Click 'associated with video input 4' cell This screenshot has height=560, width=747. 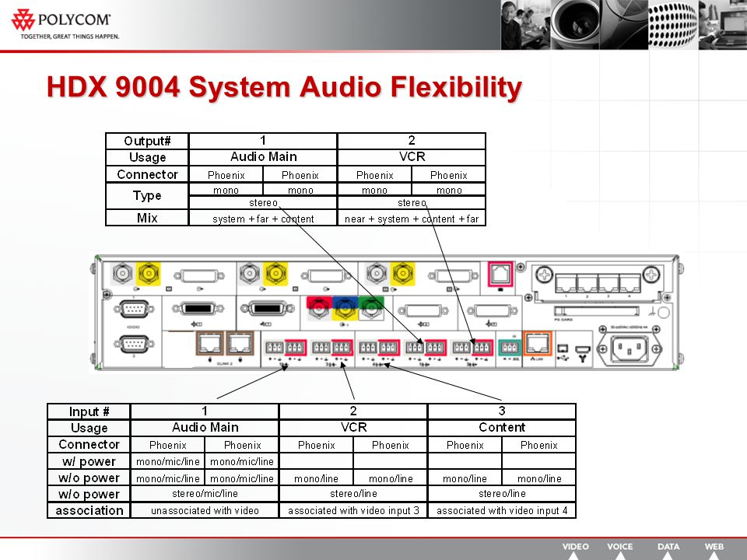coord(502,510)
